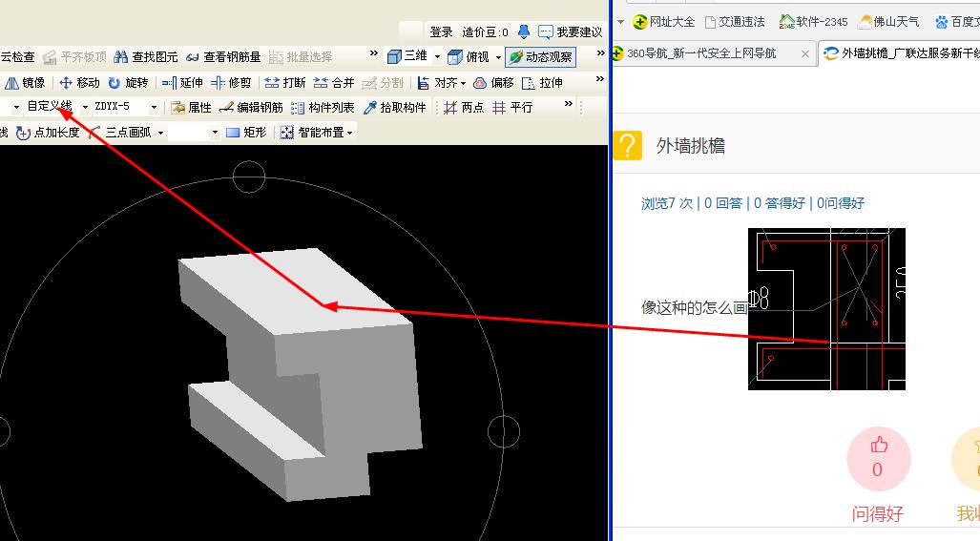The height and width of the screenshot is (541, 980).
Task: Click the bookmarks bar dropdown arrow
Action: 620,22
